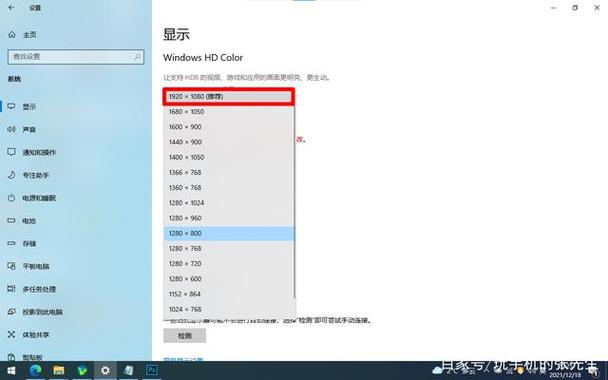The image size is (608, 380).
Task: Open the notification center icon
Action: [593, 371]
